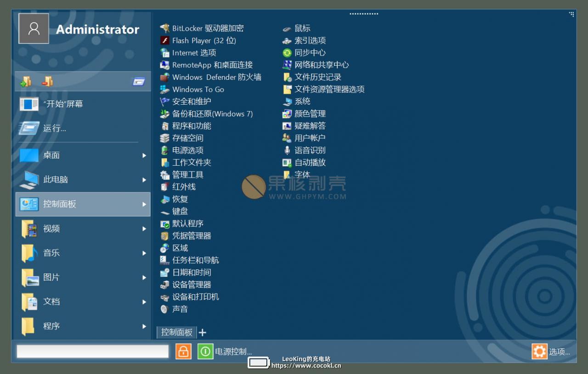Viewport: 588px width, 374px height.
Task: Expand the 此电脑 submenu arrow
Action: pyautogui.click(x=144, y=180)
